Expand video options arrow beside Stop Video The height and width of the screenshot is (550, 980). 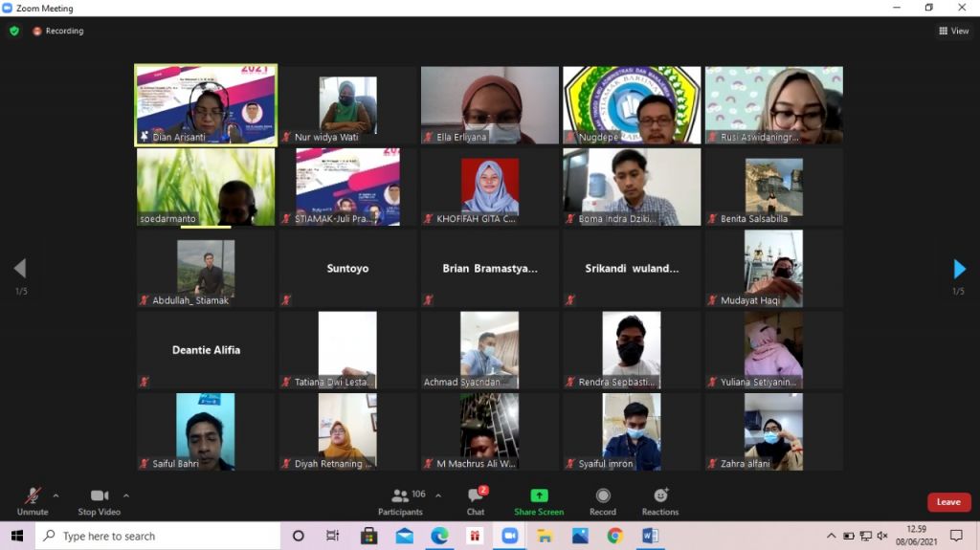pyautogui.click(x=126, y=495)
